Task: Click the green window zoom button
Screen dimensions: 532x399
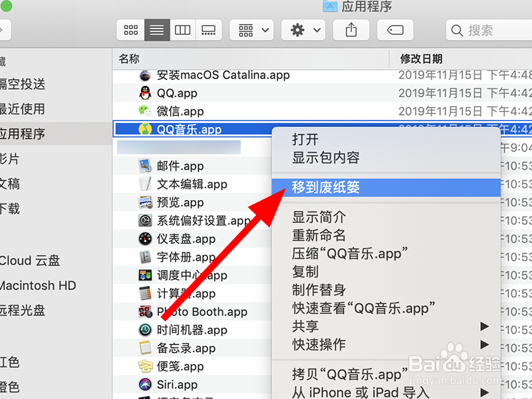Action: (x=6, y=6)
